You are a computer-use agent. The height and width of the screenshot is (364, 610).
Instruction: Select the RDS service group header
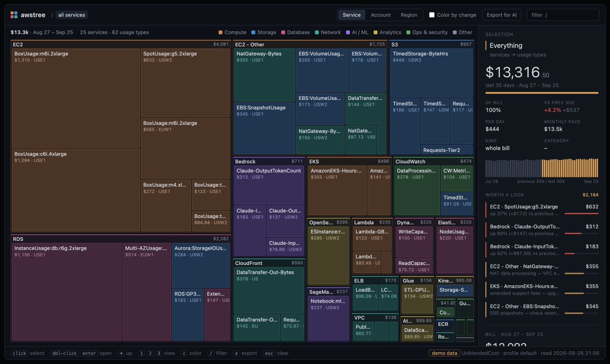pos(121,239)
